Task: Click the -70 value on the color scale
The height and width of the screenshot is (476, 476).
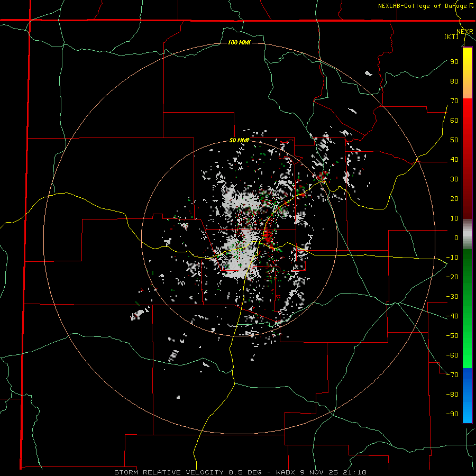Action: pyautogui.click(x=452, y=375)
